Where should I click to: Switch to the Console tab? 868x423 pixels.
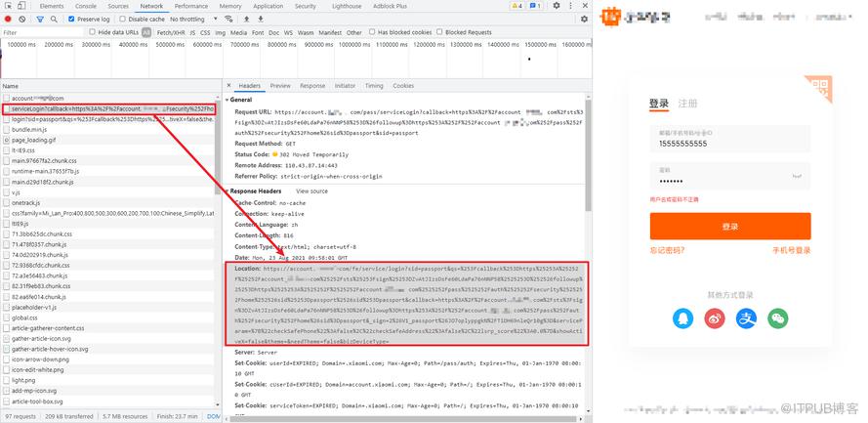coord(85,6)
